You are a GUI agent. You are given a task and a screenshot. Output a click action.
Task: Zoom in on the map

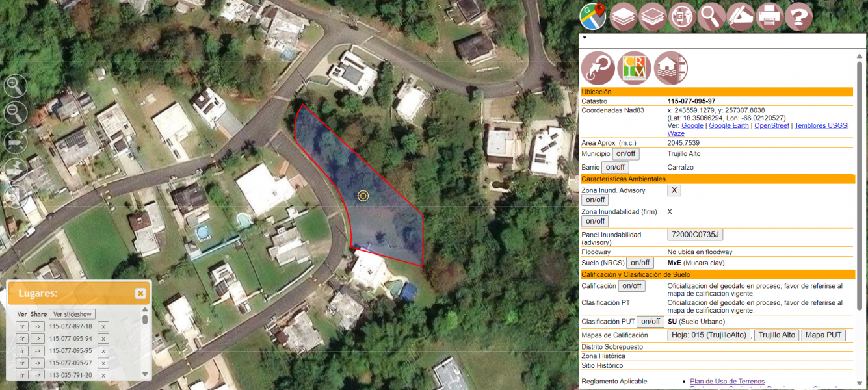(16, 85)
